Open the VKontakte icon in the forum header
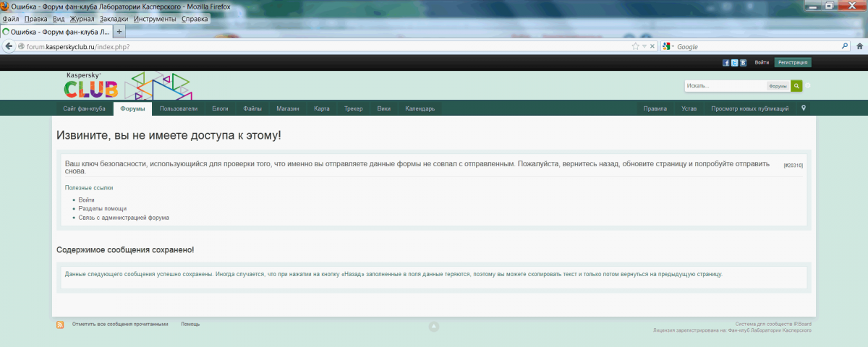This screenshot has width=868, height=347. point(743,63)
